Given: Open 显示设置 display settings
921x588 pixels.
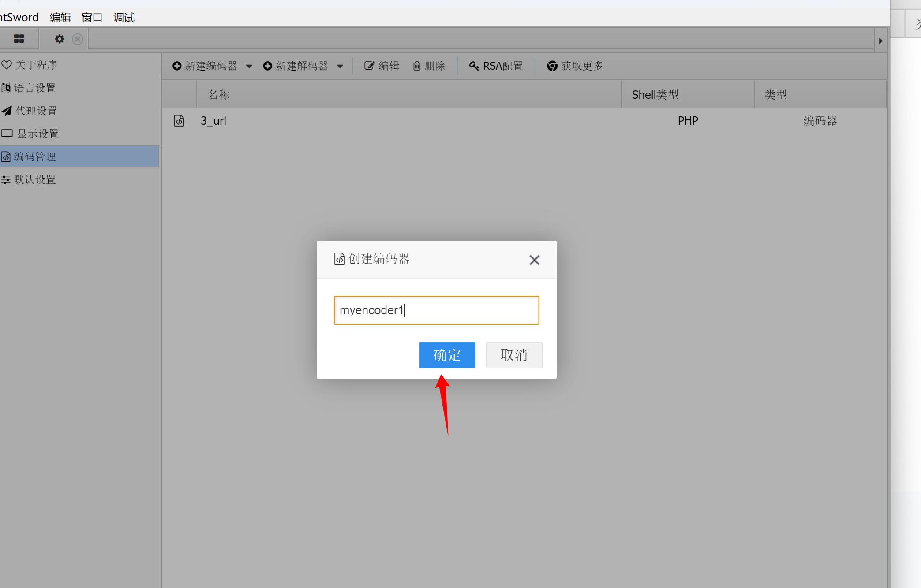Looking at the screenshot, I should click(x=31, y=134).
